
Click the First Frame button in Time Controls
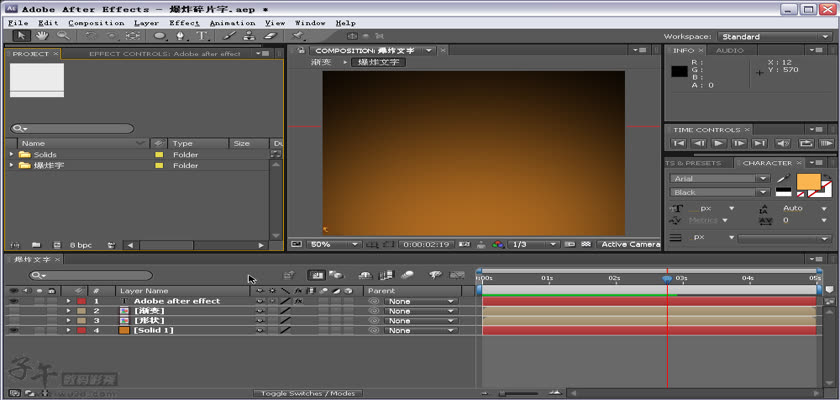(678, 144)
